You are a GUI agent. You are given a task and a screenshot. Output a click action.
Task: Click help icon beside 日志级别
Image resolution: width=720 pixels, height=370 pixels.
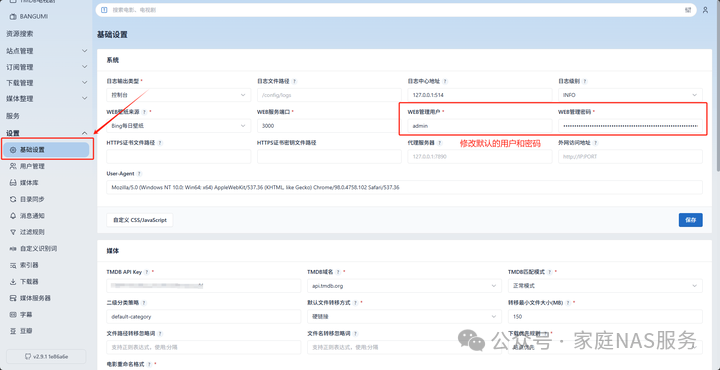(x=585, y=81)
